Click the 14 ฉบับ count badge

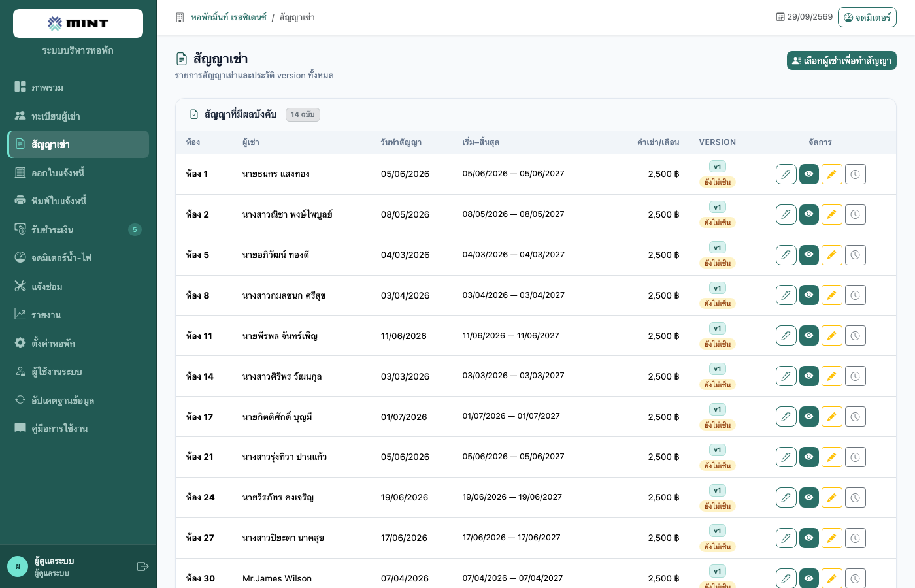point(303,115)
